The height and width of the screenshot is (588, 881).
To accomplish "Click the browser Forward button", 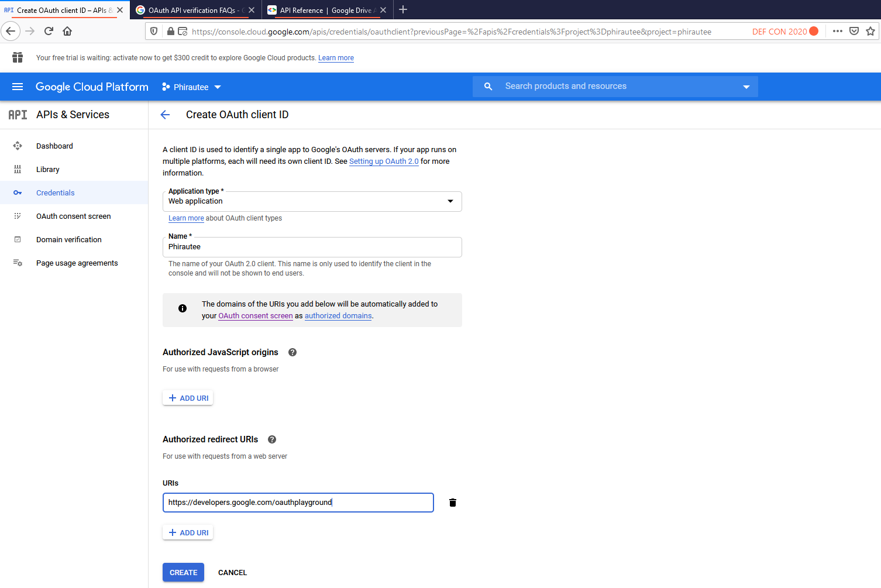I will tap(30, 31).
